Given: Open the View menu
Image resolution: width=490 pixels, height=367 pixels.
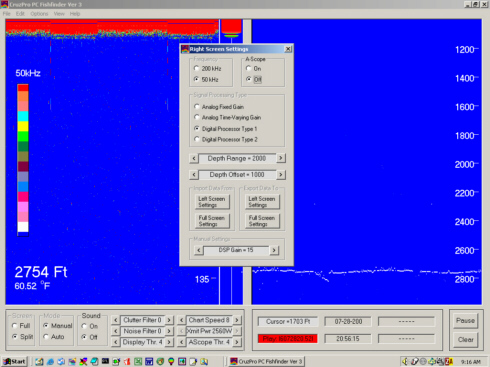Looking at the screenshot, I should [59, 14].
